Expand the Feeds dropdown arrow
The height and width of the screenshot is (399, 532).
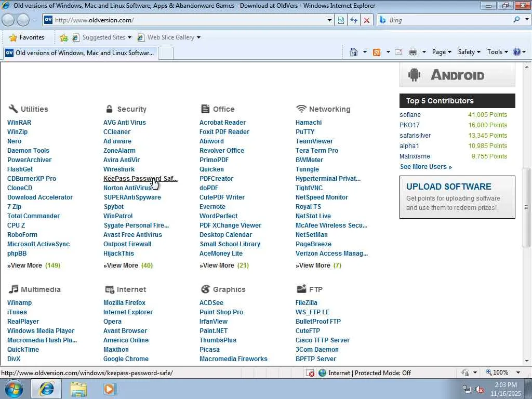coord(388,52)
